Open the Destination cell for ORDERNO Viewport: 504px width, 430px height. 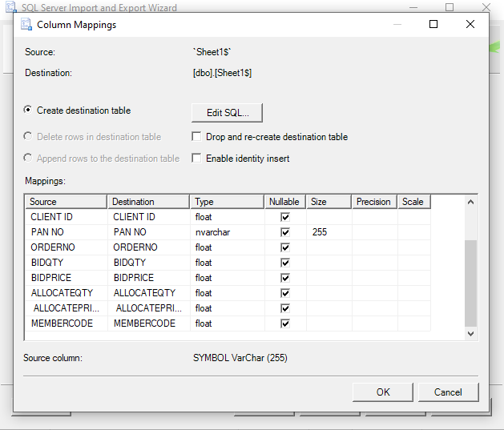(x=148, y=247)
